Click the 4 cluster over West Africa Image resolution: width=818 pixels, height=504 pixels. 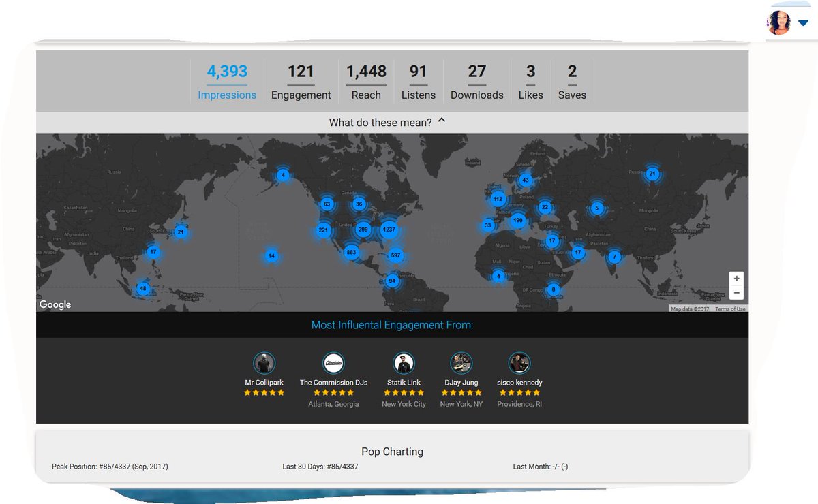(x=499, y=276)
